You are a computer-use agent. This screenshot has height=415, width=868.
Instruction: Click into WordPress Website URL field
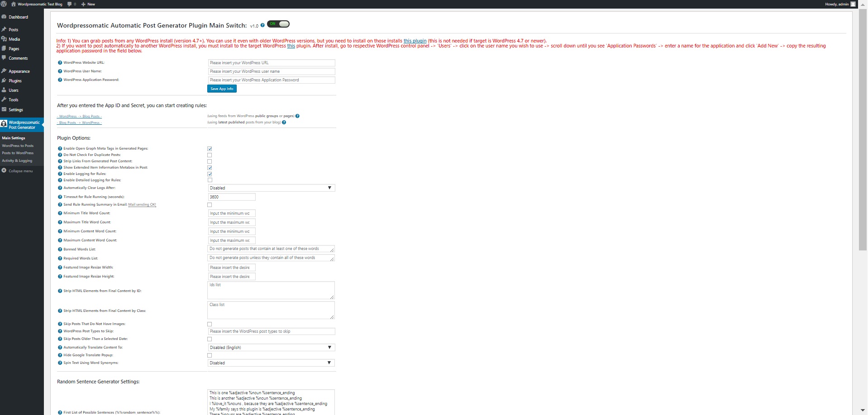[271, 63]
